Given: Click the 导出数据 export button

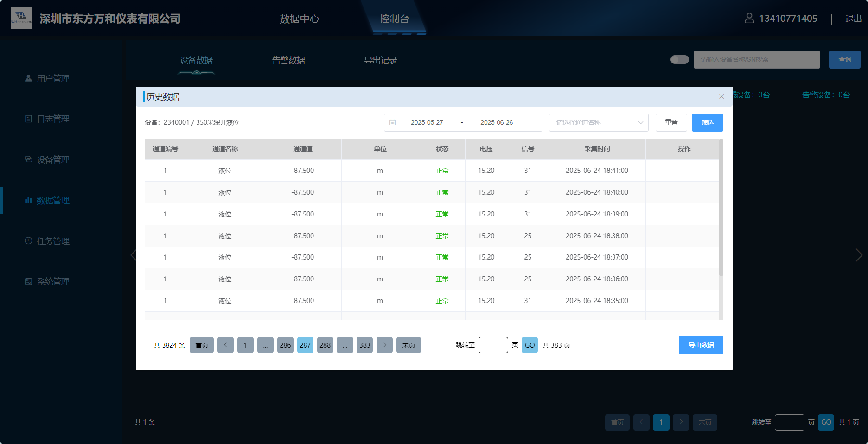Looking at the screenshot, I should (x=701, y=345).
